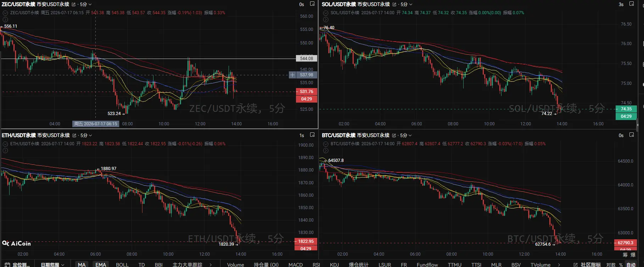Click the 544.08 horizontal line price tag
Screen dimensions: 644x267
(x=307, y=59)
